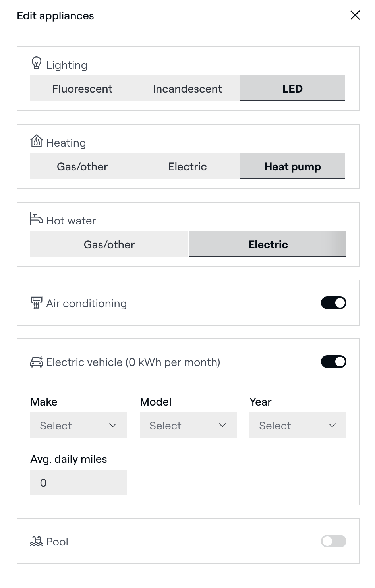The width and height of the screenshot is (375, 588).
Task: Choose Electric heating option
Action: point(187,166)
